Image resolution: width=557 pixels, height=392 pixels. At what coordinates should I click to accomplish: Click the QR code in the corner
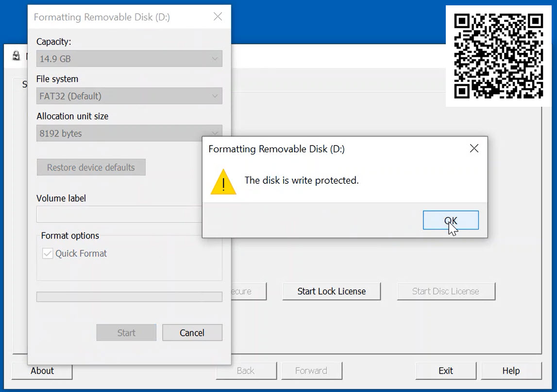coord(499,57)
